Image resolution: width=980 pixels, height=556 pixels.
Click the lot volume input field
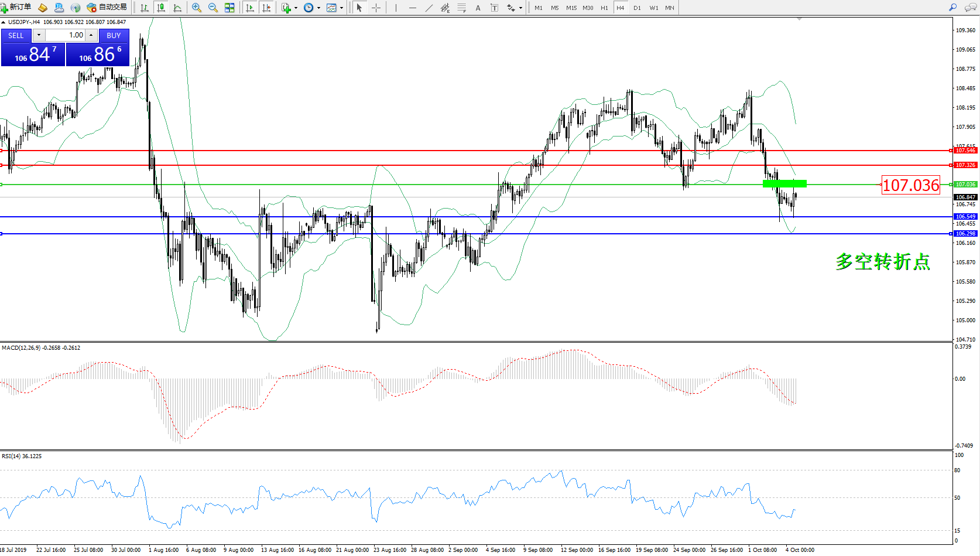(x=66, y=35)
